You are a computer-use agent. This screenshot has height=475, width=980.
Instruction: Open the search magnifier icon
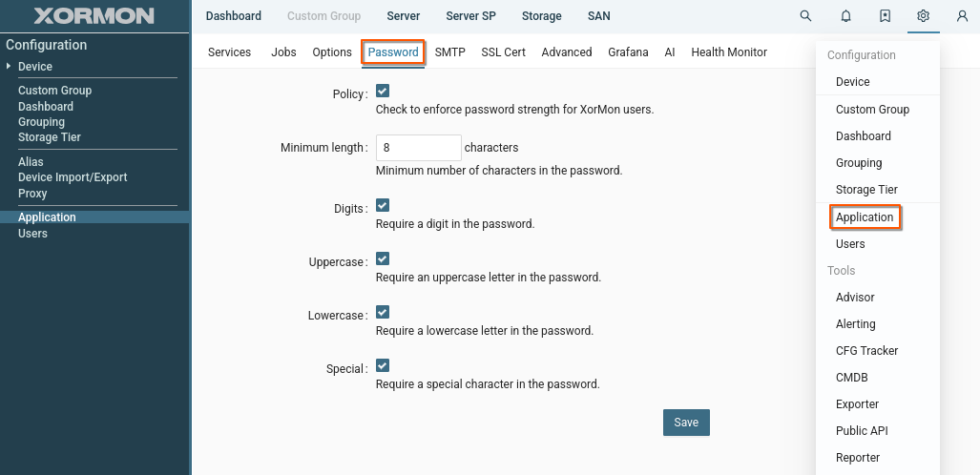point(806,16)
